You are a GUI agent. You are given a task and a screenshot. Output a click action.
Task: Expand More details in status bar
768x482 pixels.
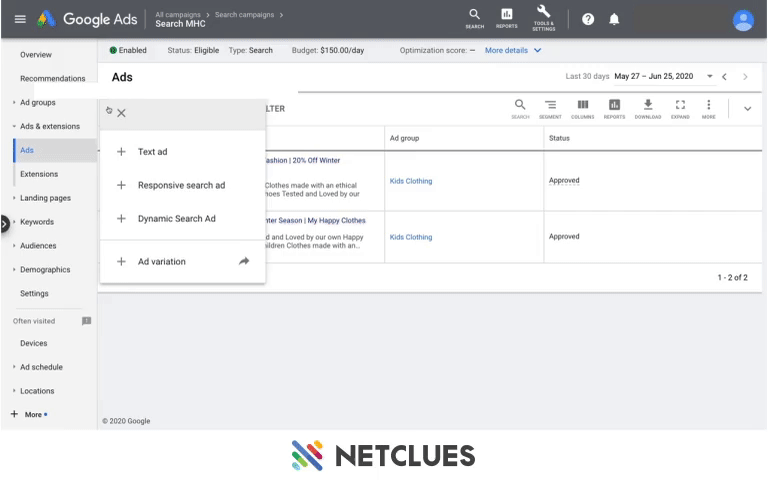coord(512,50)
